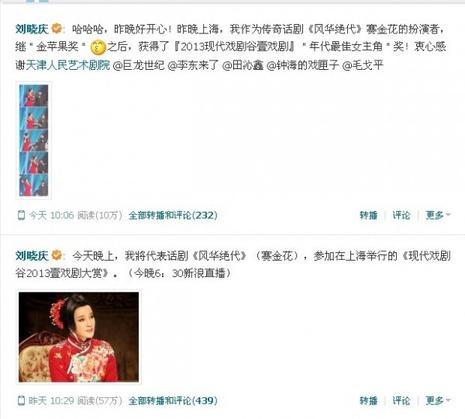Expand 更多 dropdown on first post
The width and height of the screenshot is (465, 419).
click(438, 215)
